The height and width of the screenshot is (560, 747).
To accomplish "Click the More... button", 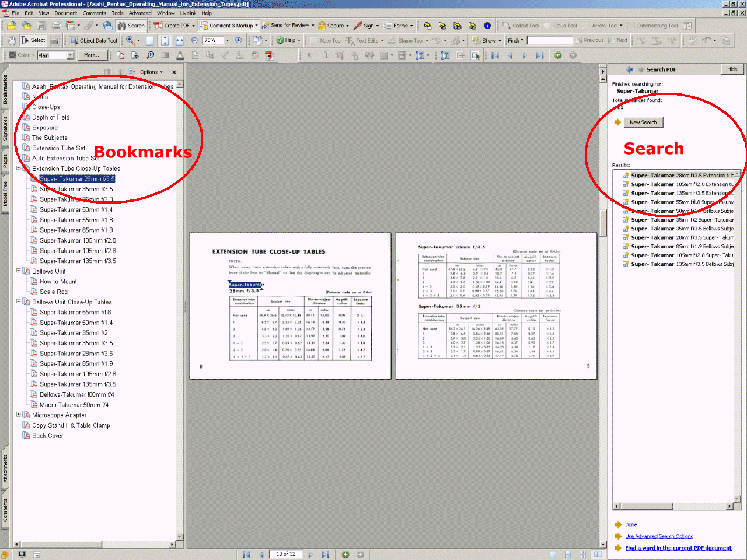I will tap(92, 55).
